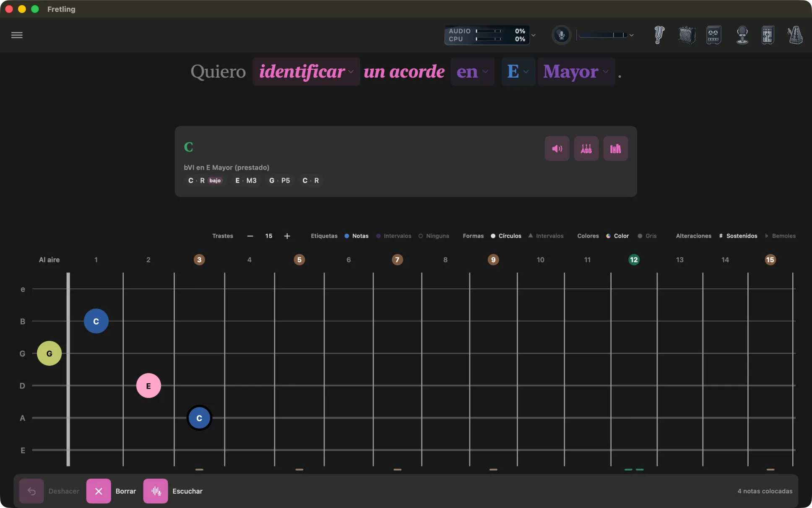Decrease fret count with minus button
The image size is (812, 508).
(x=250, y=236)
